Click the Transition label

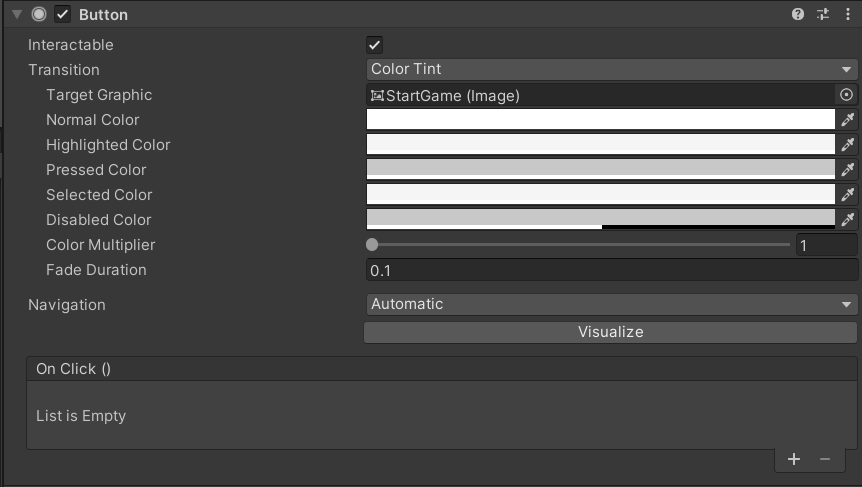[64, 70]
